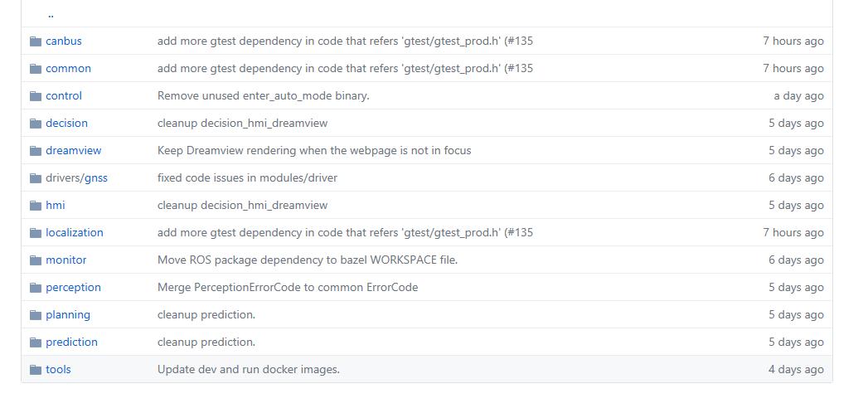The height and width of the screenshot is (408, 868).
Task: Open the perception folder
Action: click(x=73, y=288)
